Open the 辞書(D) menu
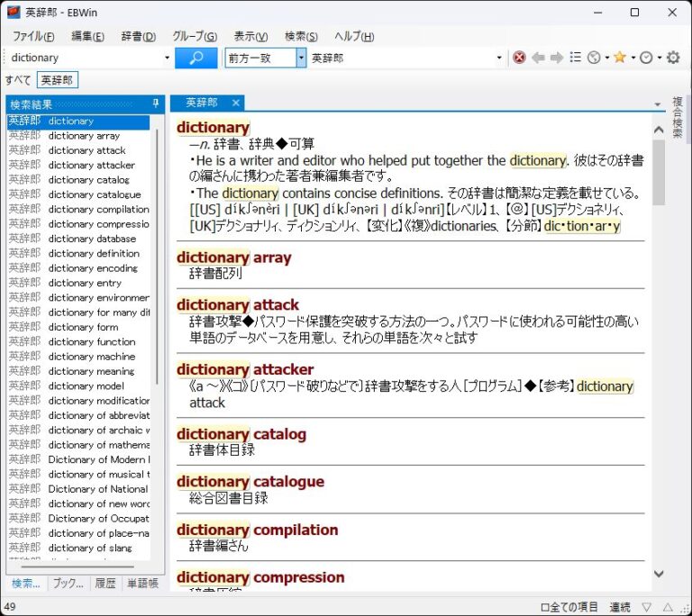 click(138, 36)
